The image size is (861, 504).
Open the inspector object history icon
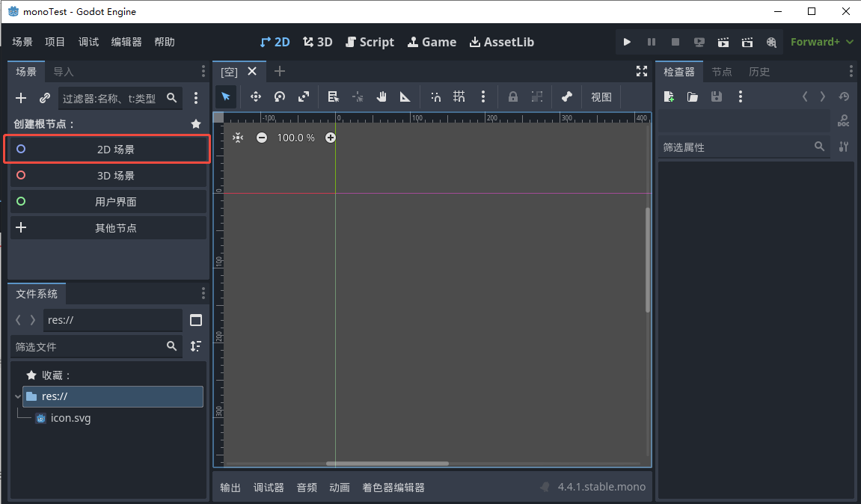click(844, 97)
